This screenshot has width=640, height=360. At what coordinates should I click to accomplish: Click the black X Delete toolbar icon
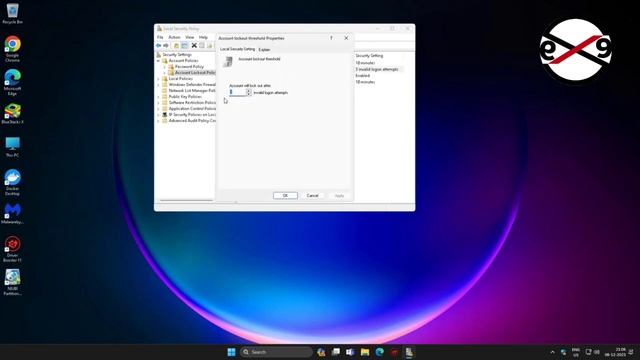coord(194,46)
